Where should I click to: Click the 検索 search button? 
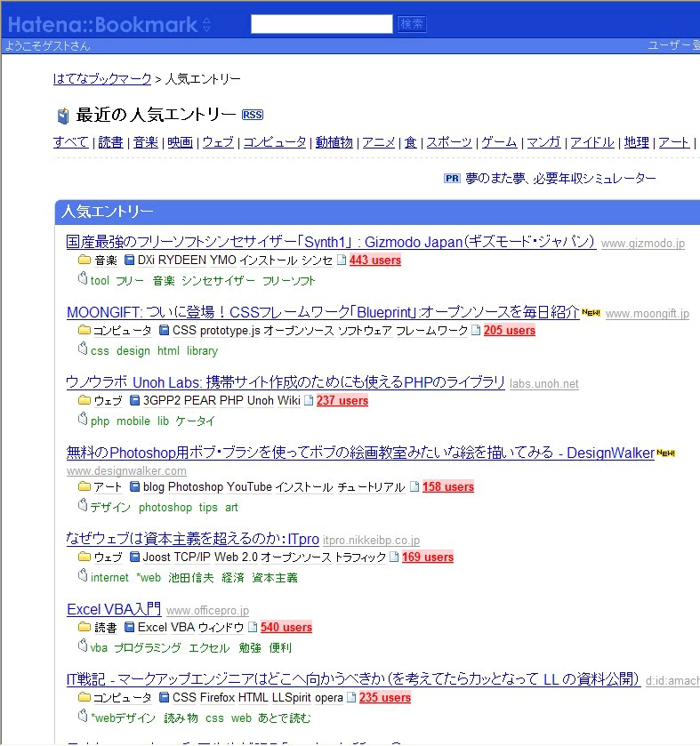(412, 24)
